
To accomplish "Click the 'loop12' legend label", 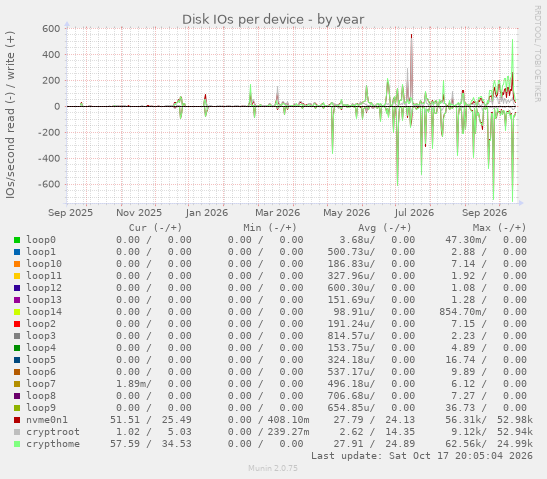I will point(44,288).
